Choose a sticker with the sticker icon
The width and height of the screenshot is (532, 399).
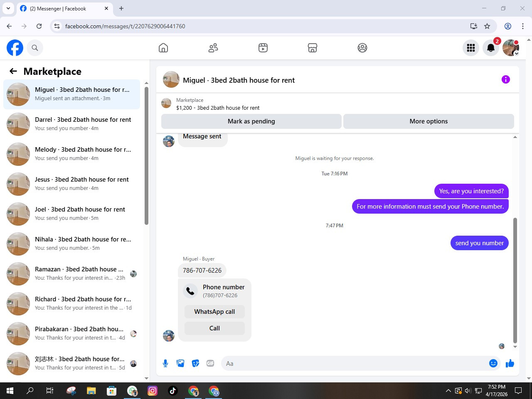click(195, 363)
